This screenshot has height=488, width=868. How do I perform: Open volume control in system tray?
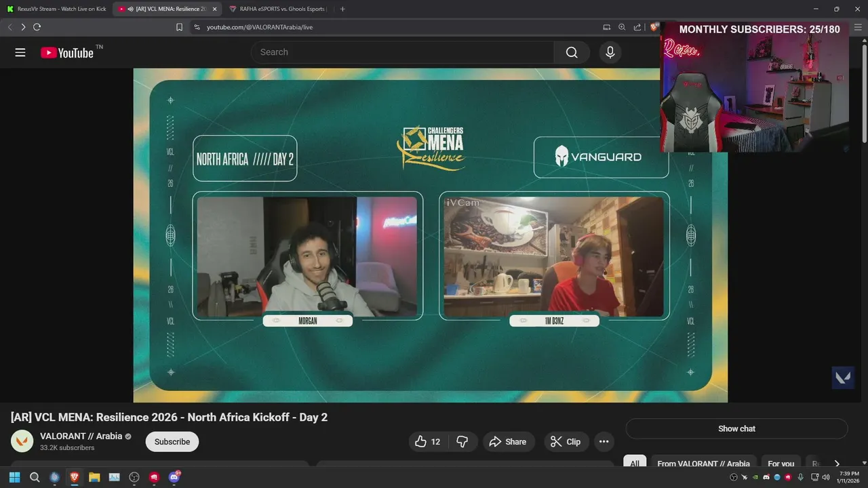(x=825, y=477)
